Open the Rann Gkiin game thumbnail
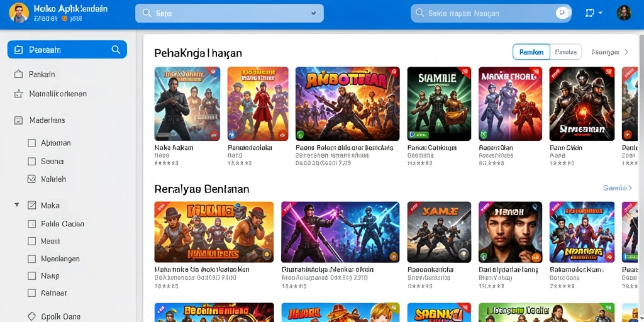 coord(582,104)
